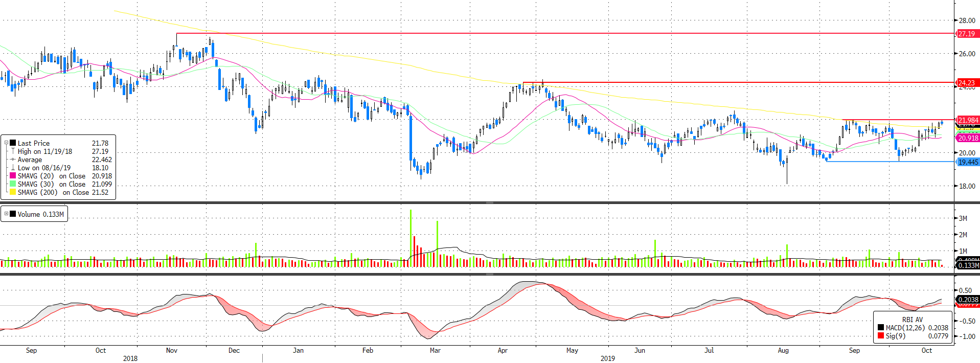Click the 'Mar' date axis label

tap(435, 350)
